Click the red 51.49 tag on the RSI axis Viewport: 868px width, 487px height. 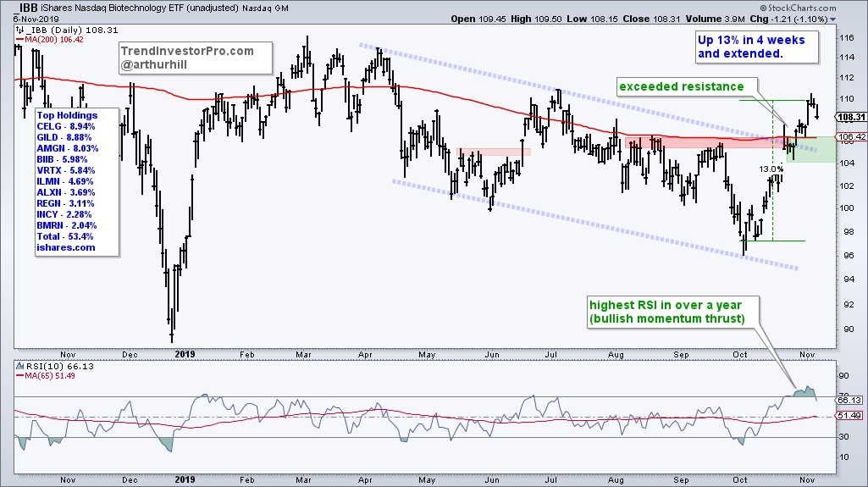coord(849,416)
